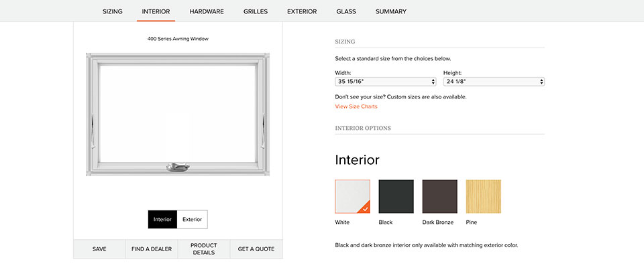
Task: Click Find a Dealer button
Action: [x=152, y=249]
